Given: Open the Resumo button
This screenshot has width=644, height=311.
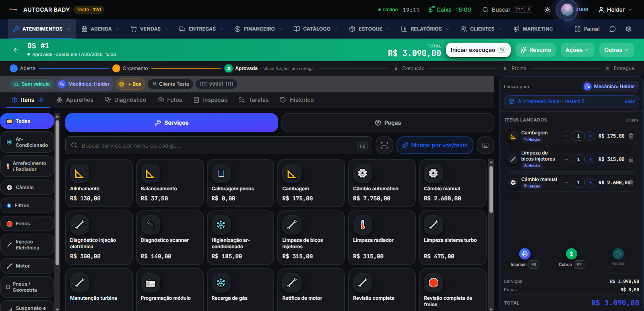Looking at the screenshot, I should coord(536,50).
